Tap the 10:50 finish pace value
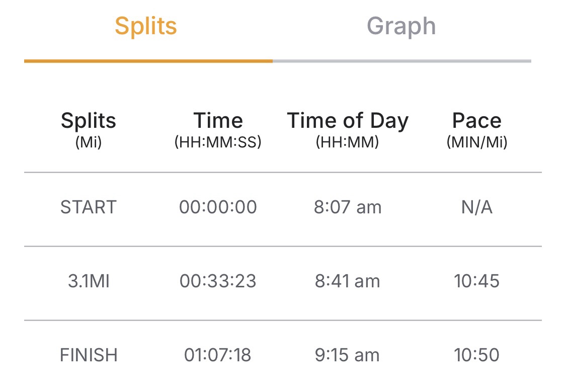566x392 pixels. (476, 355)
